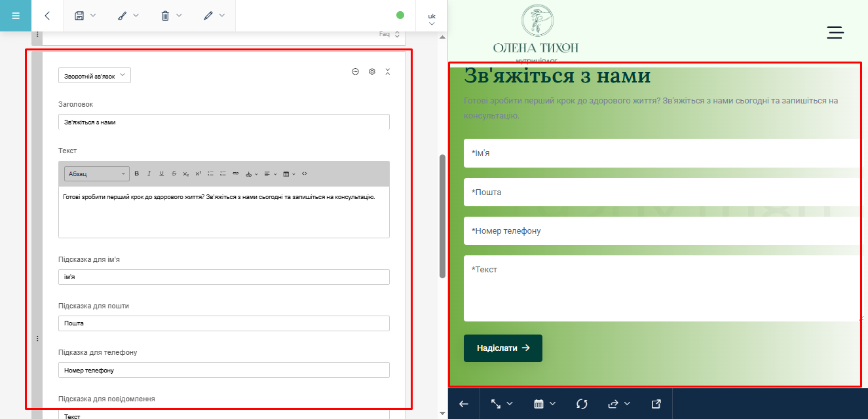
Task: Insert a link in the text editor
Action: 236,173
